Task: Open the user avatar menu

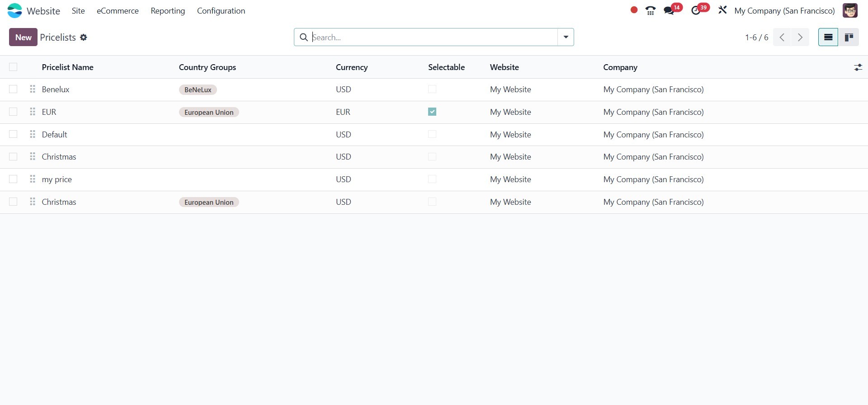Action: [850, 11]
